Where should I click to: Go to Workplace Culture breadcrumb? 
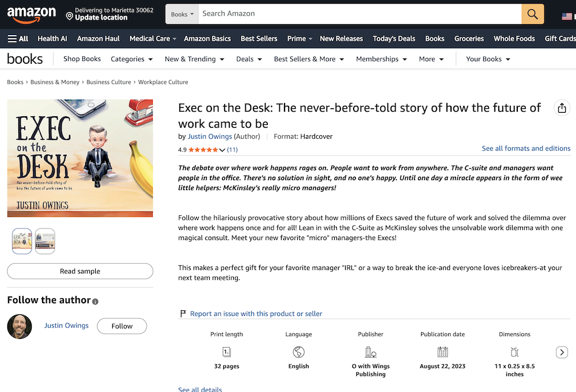(x=163, y=82)
